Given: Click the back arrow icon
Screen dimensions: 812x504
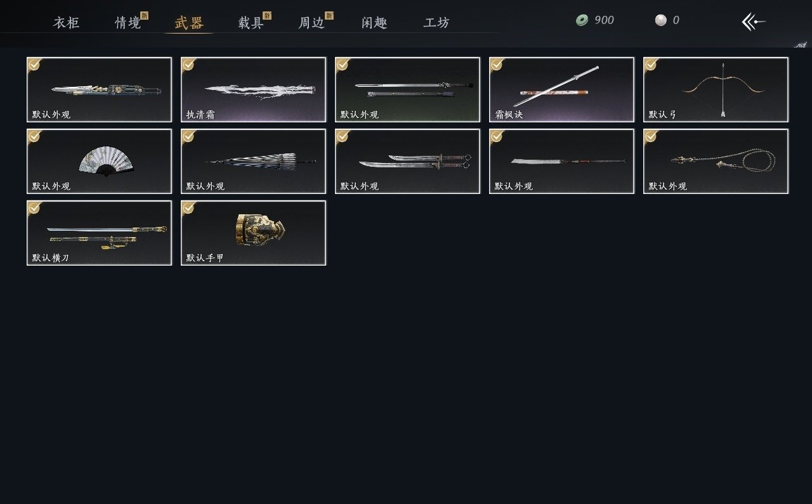Looking at the screenshot, I should point(754,22).
